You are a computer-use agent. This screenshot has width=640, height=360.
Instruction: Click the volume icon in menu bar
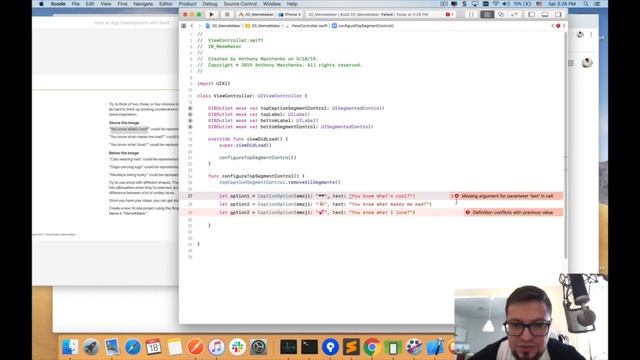(506, 4)
